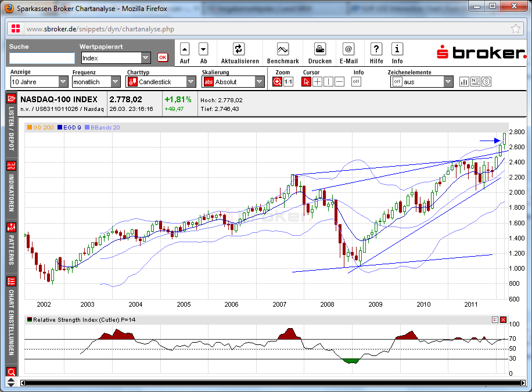Click the 2008 year label on axis
Image resolution: width=532 pixels, height=392 pixels.
[327, 304]
